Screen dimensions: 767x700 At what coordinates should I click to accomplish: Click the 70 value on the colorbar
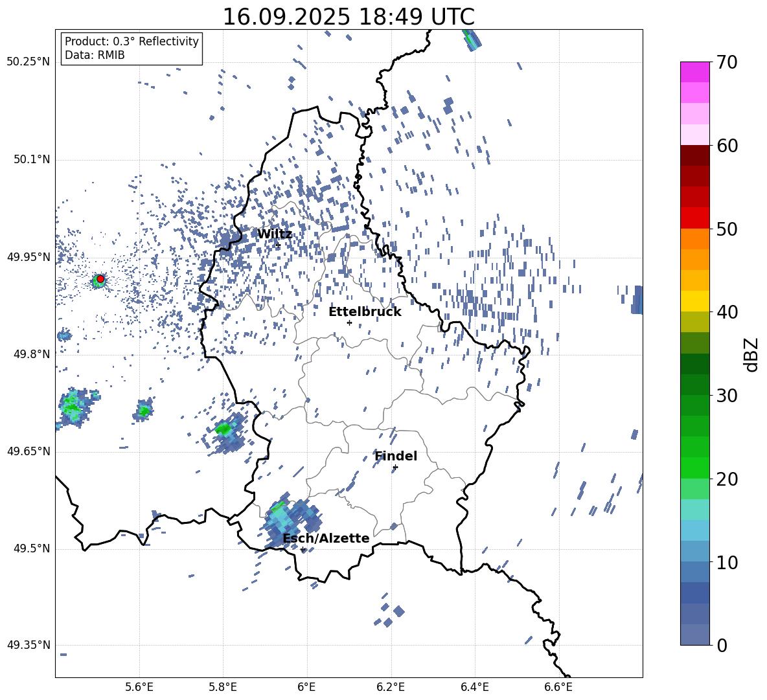pyautogui.click(x=727, y=63)
